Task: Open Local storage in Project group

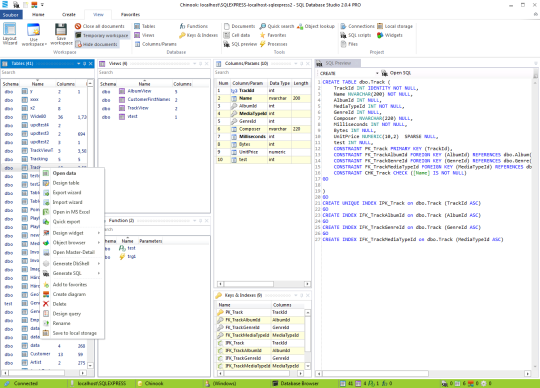Action: [395, 26]
